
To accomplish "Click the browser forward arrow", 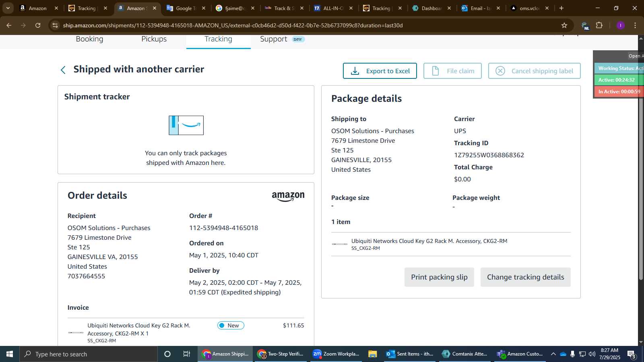I will point(23,25).
